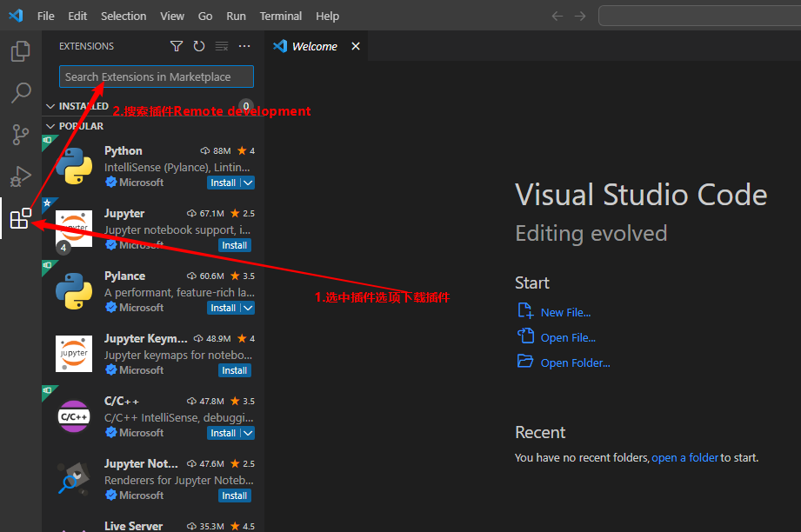
Task: Open the View menu
Action: coord(172,17)
